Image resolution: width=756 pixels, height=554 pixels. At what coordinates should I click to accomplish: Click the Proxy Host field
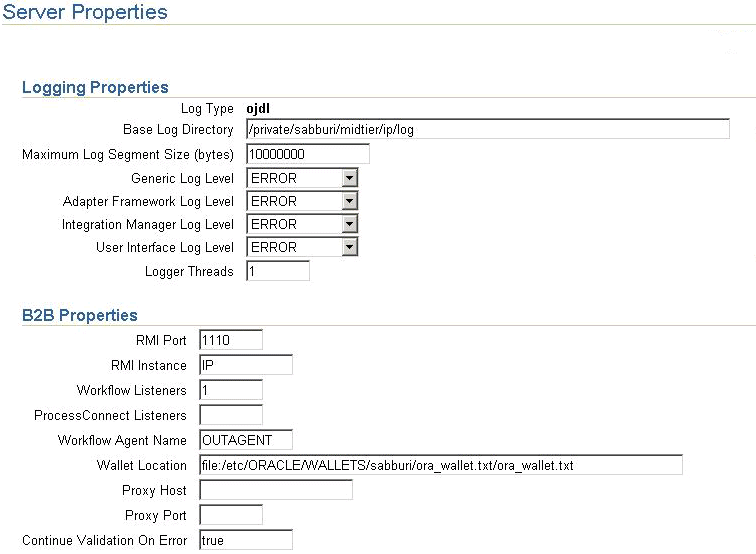coord(276,490)
